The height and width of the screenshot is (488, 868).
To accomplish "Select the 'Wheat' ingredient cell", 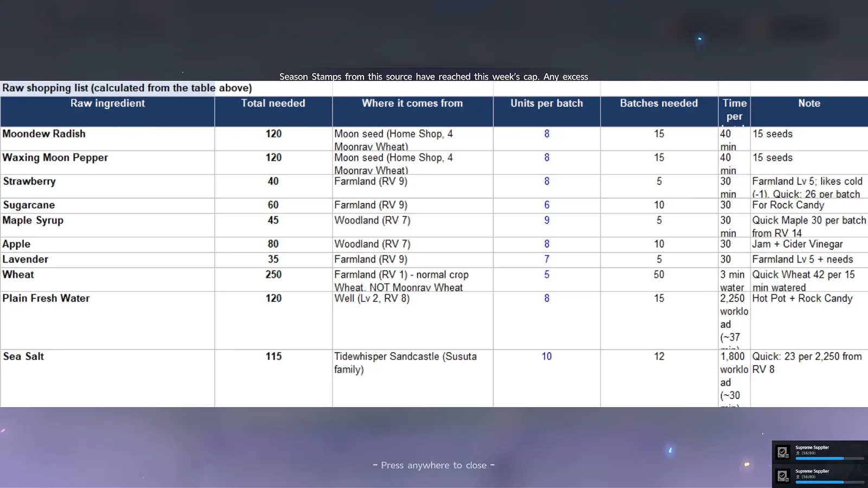I will (x=107, y=280).
